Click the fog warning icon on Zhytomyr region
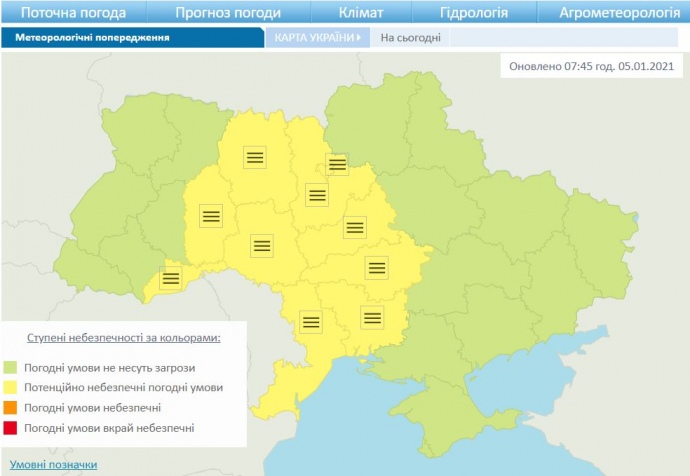The height and width of the screenshot is (476, 690). [255, 156]
